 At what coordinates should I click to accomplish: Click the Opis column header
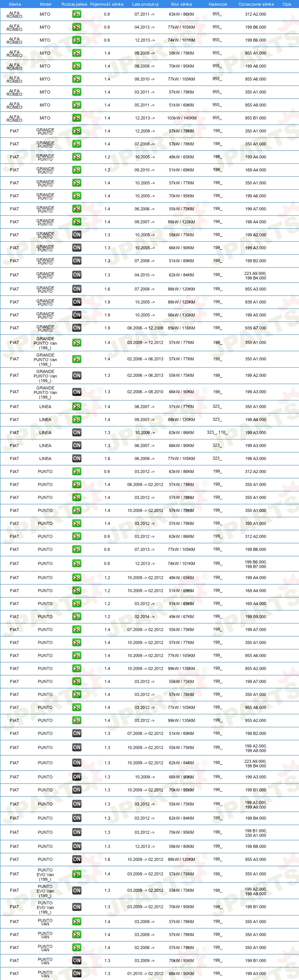287,4
